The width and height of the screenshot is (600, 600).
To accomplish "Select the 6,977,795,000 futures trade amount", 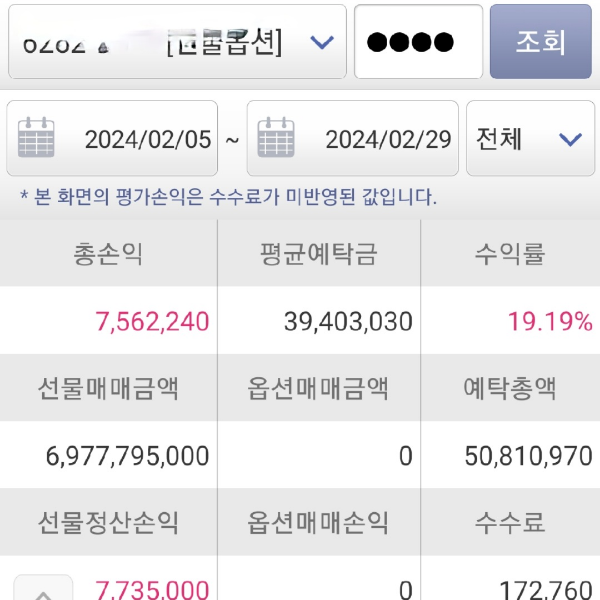I will 128,456.
